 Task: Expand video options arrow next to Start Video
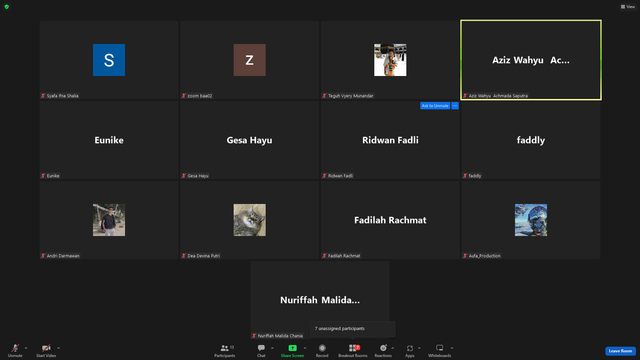coord(58,348)
